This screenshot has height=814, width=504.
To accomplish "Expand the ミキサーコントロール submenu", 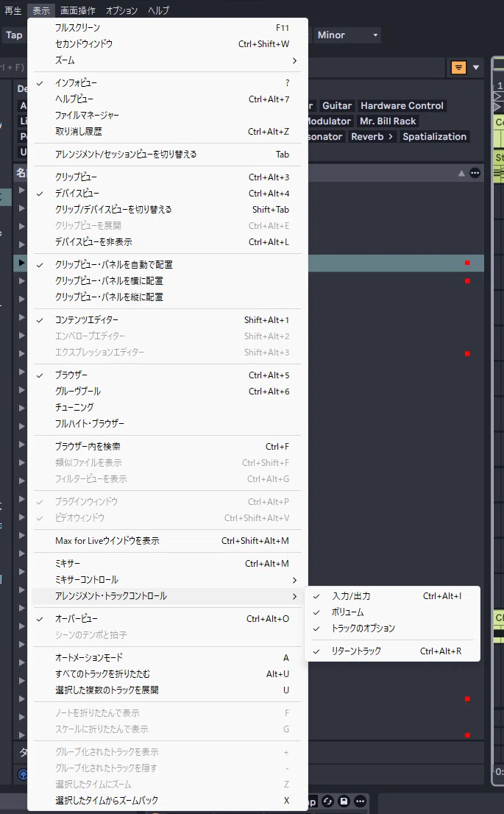I will [x=166, y=580].
